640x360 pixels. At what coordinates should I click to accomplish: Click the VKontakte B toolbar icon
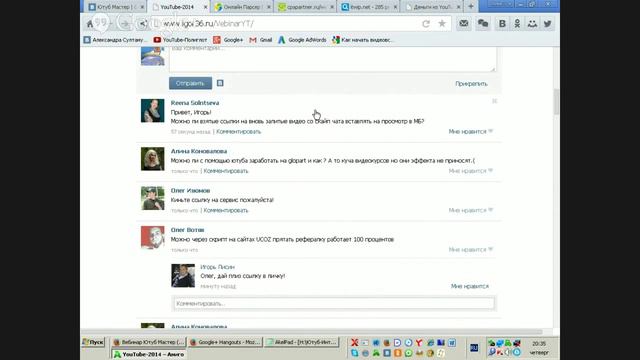tap(502, 24)
